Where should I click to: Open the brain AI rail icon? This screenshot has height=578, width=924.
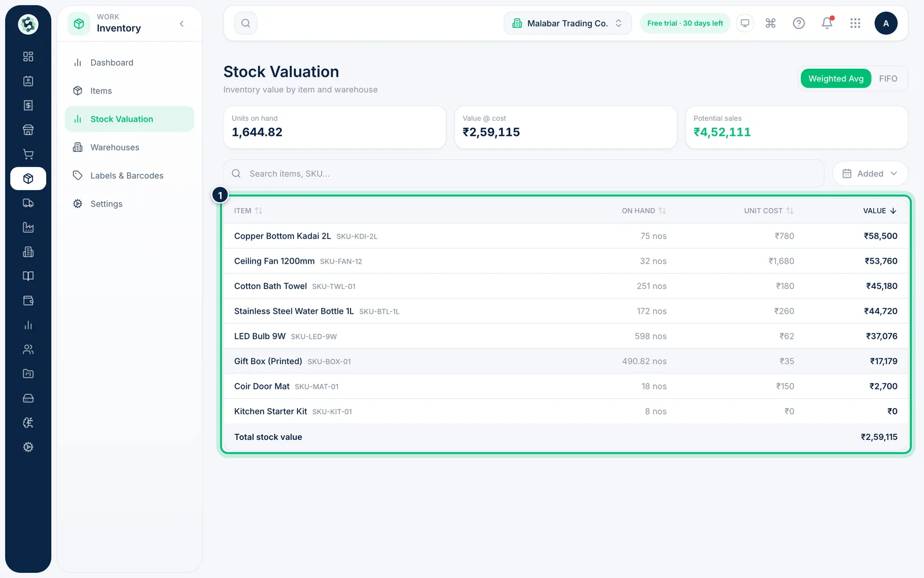pyautogui.click(x=28, y=423)
